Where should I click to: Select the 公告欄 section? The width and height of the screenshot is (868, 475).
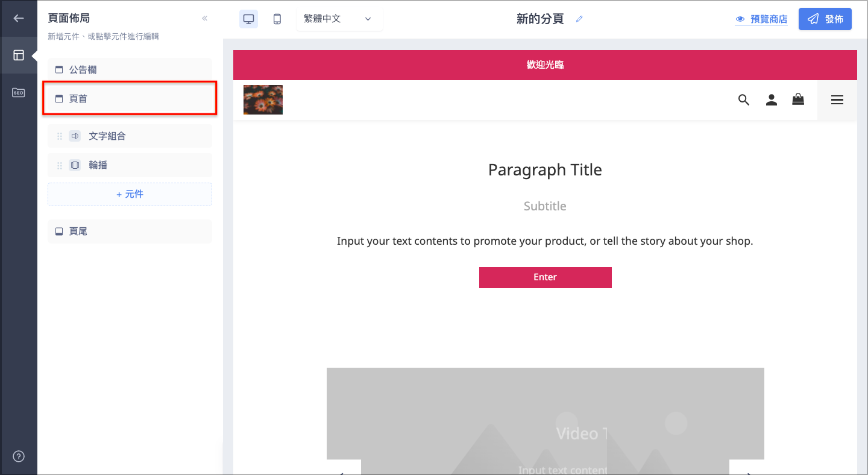(130, 69)
